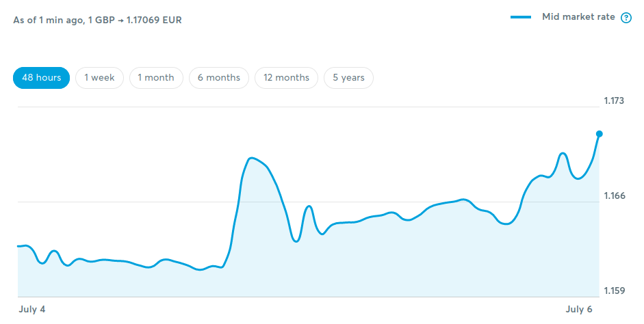Select the 48 hours range
The width and height of the screenshot is (644, 324).
(x=42, y=78)
